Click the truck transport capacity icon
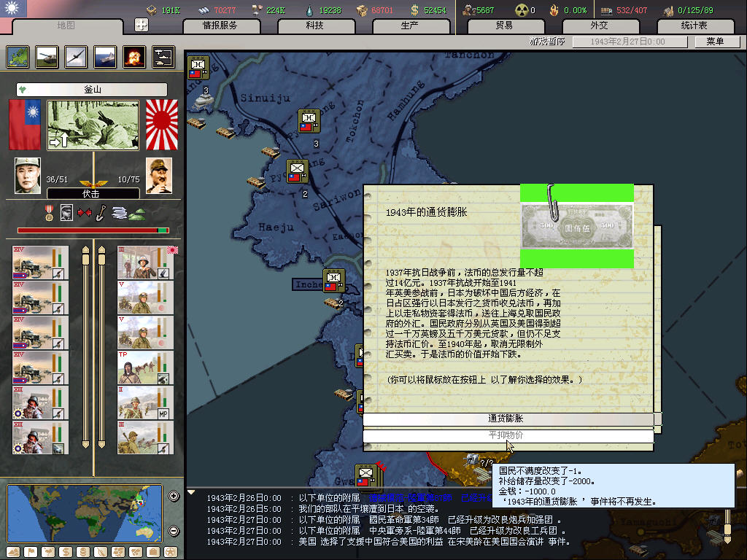Viewport: 747px width, 560px height. [x=606, y=10]
